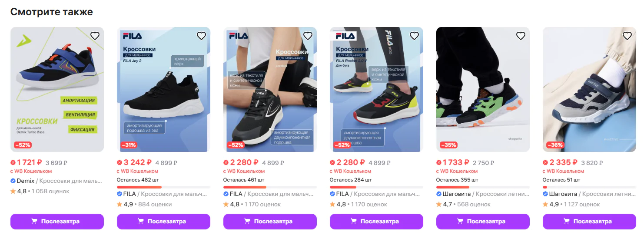
Task: Click heart on Шаговита 1 733 ₽ card
Action: click(521, 36)
